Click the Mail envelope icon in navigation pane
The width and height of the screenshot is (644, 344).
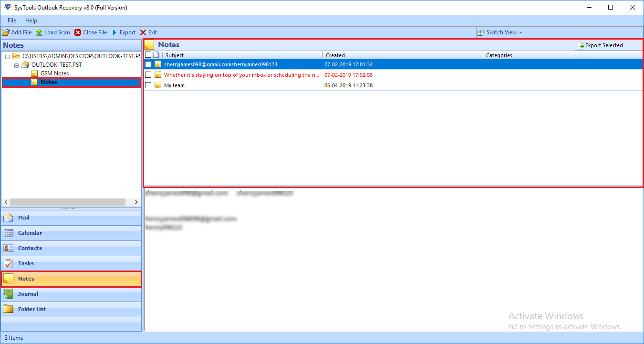pyautogui.click(x=9, y=218)
